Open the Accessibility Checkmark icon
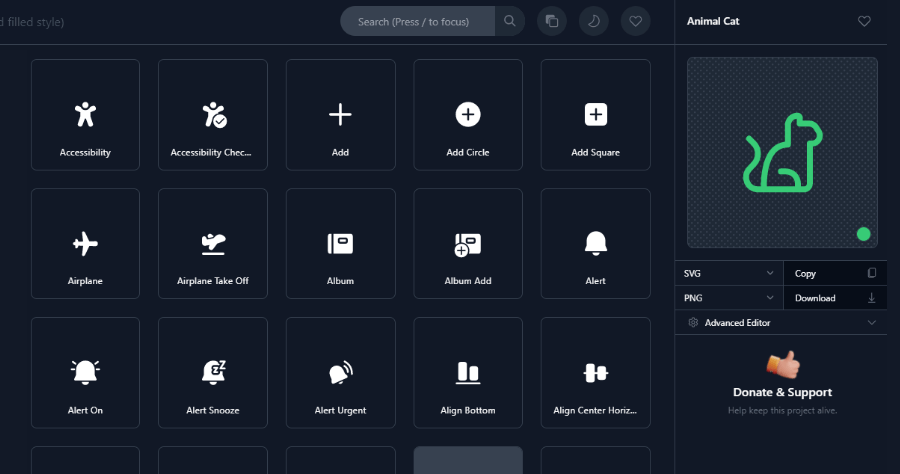The width and height of the screenshot is (900, 474). 212,115
